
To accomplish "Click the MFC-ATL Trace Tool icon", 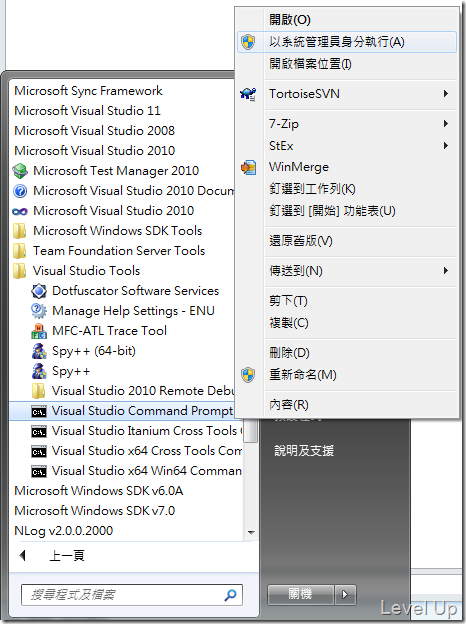I will [x=39, y=331].
